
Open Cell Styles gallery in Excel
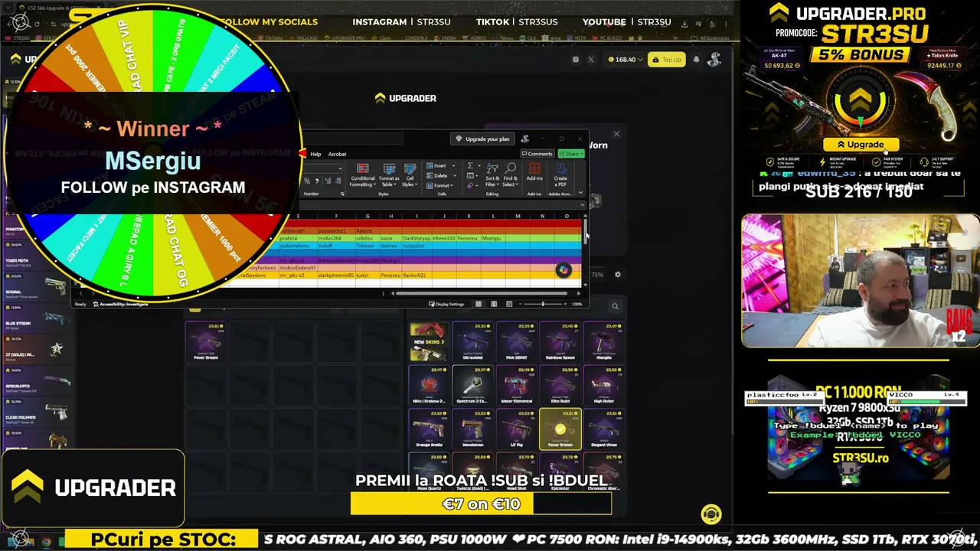[x=410, y=175]
